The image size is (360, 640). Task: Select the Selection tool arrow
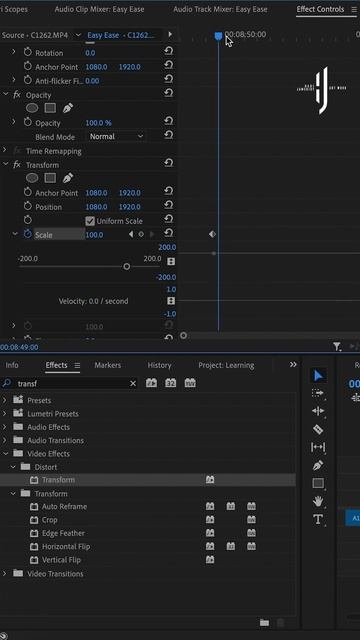click(x=318, y=375)
